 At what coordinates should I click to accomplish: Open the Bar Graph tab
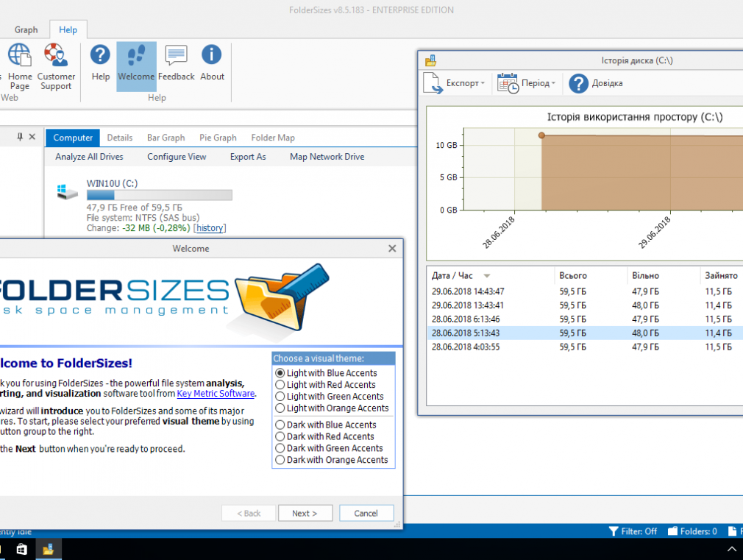(x=166, y=138)
